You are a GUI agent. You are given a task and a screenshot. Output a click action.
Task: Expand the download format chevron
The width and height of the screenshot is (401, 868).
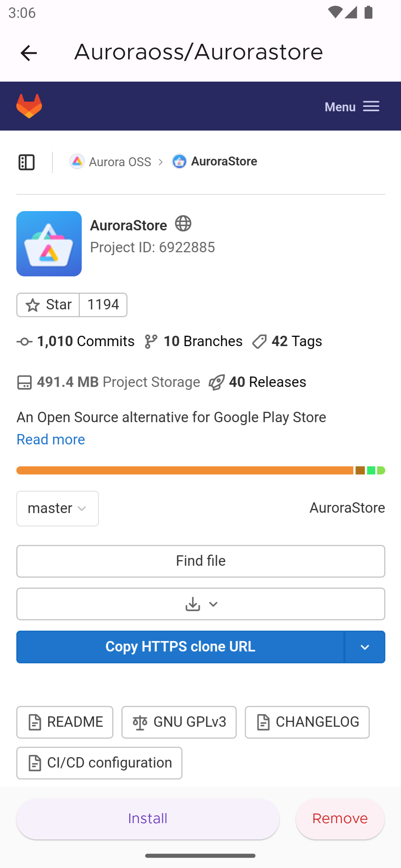click(x=213, y=604)
